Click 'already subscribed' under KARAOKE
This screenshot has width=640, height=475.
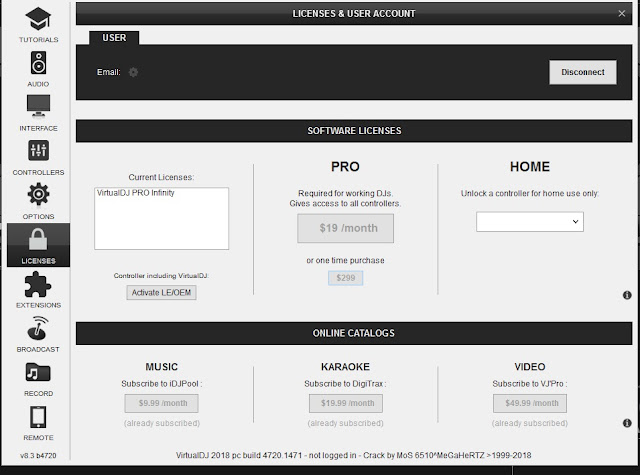(345, 423)
